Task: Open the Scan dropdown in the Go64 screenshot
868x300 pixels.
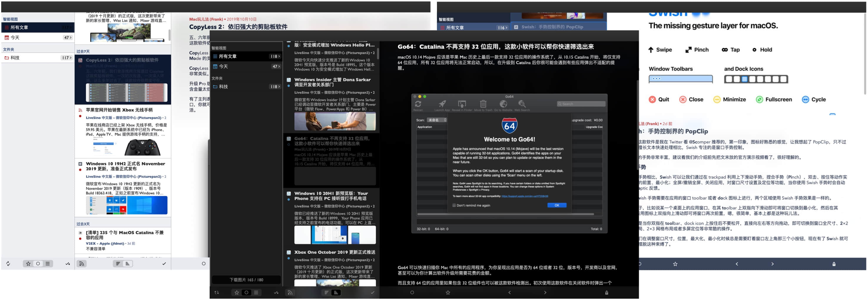Action: (437, 120)
